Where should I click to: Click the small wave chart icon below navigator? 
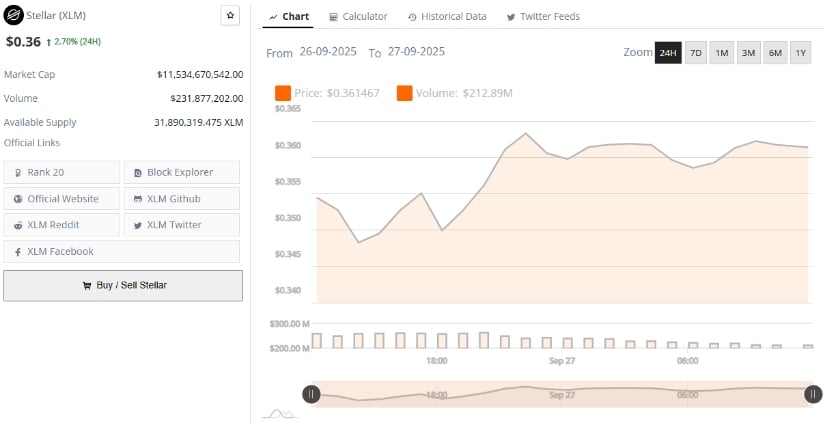pos(280,414)
